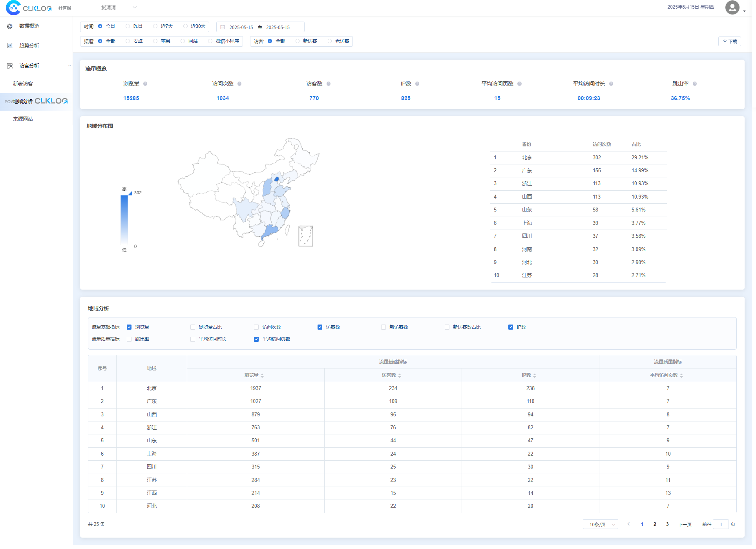Screen dimensions: 756x549
Task: Click the info icon next to 跳出率
Action: [695, 84]
